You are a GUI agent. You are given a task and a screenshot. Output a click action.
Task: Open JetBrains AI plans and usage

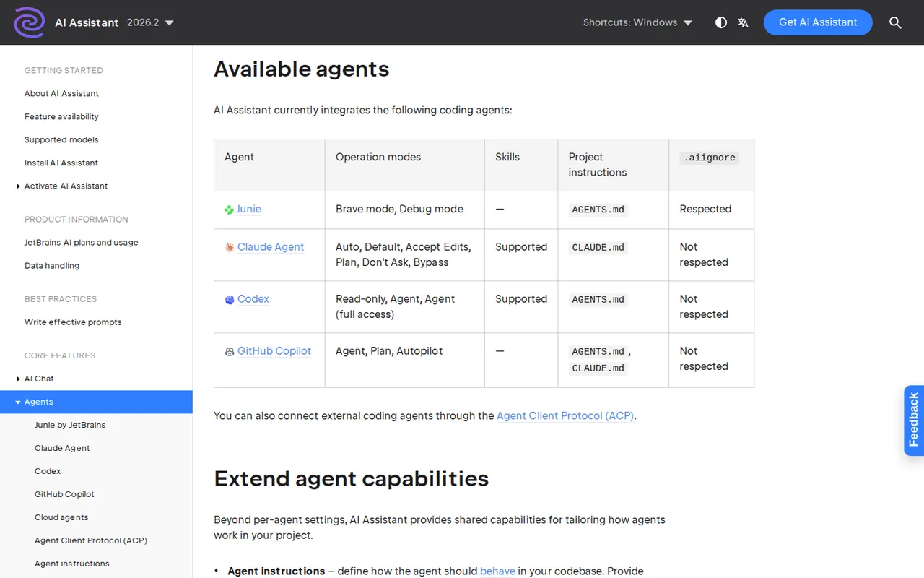coord(82,242)
